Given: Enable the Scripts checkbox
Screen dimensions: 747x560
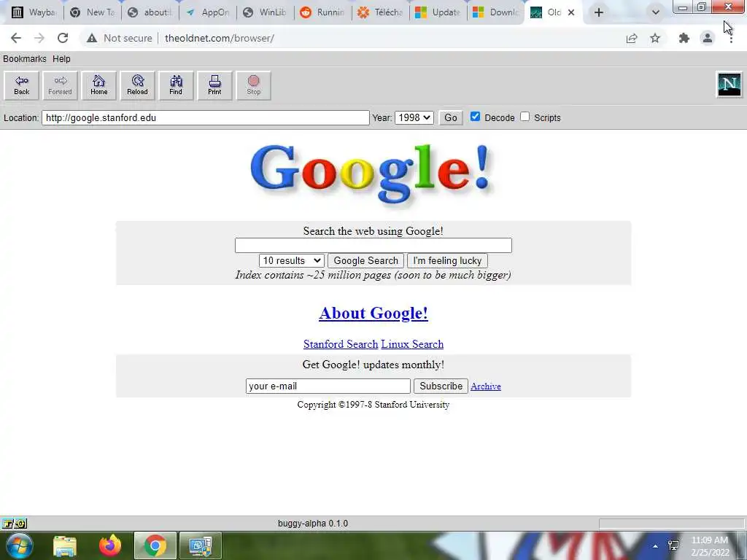Looking at the screenshot, I should [525, 117].
